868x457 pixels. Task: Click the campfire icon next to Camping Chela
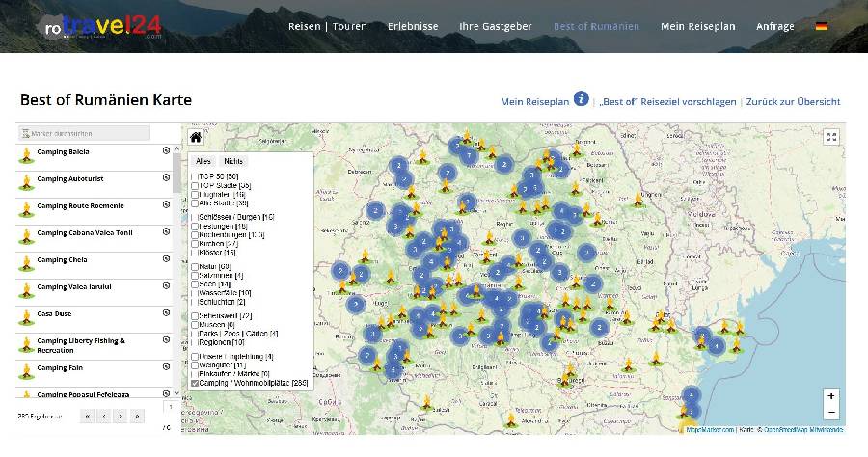27,261
